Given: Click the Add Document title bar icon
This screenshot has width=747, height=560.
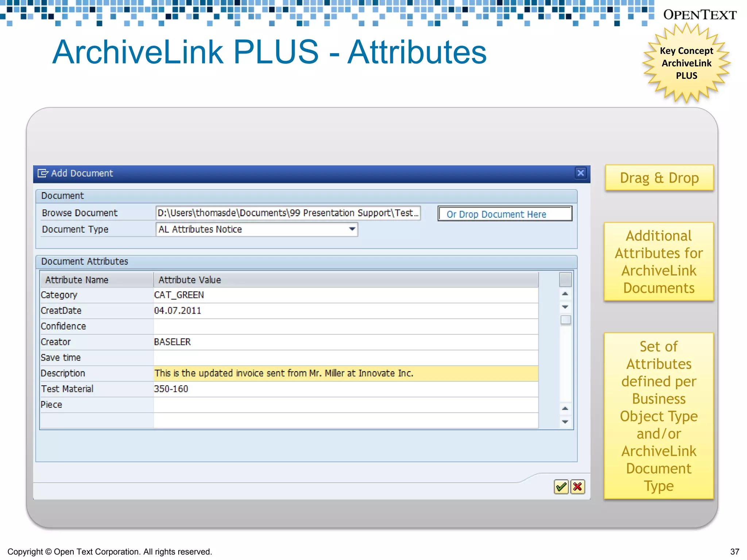Looking at the screenshot, I should pos(43,173).
